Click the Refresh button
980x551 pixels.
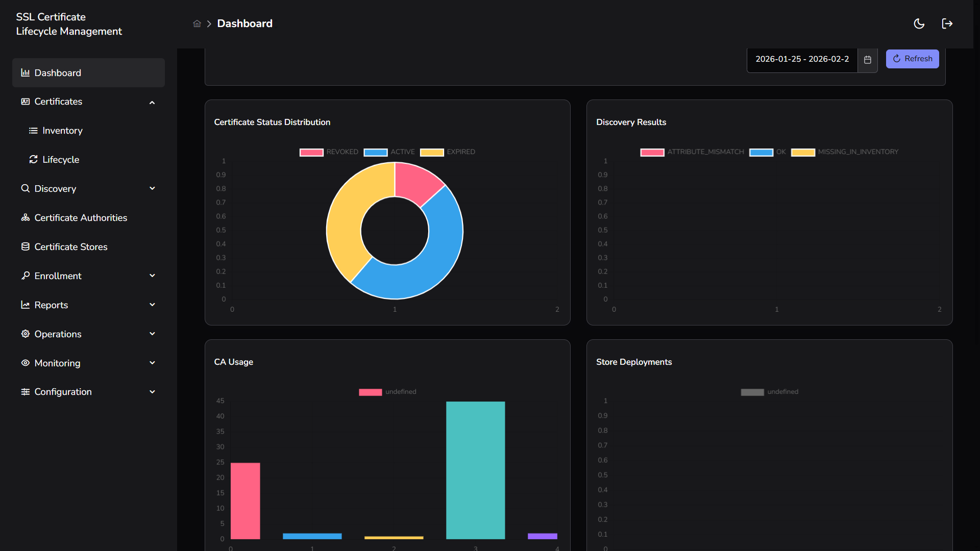[912, 59]
